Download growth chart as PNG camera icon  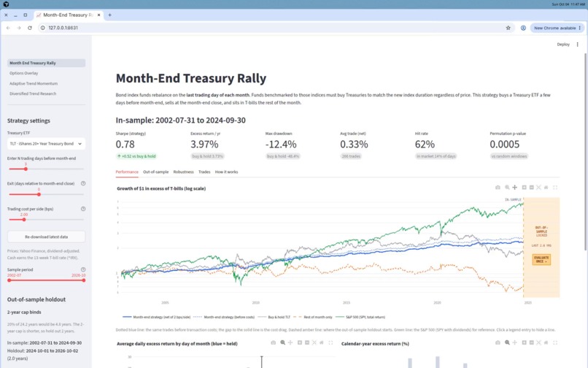point(498,188)
